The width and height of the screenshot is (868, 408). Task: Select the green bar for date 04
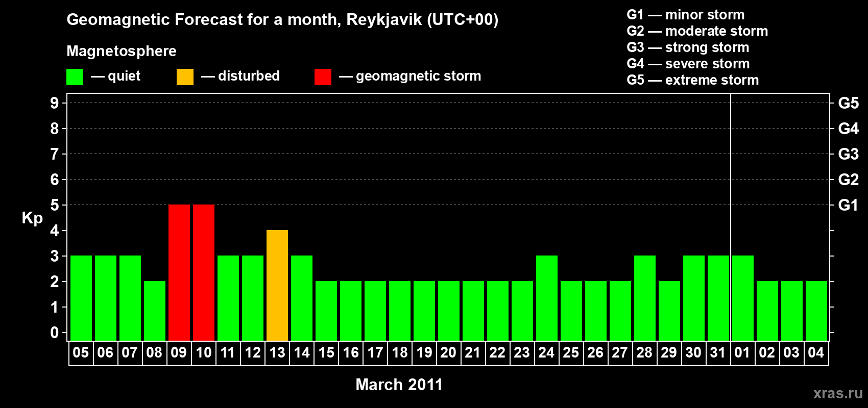pyautogui.click(x=816, y=311)
